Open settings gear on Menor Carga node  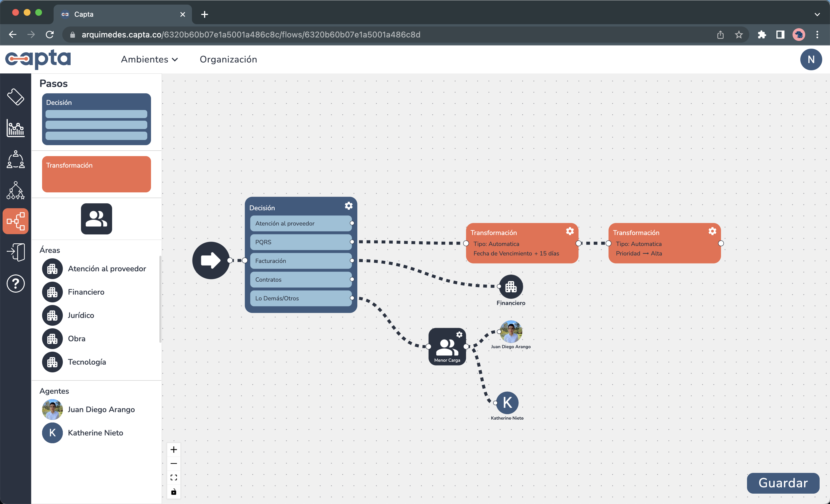459,334
